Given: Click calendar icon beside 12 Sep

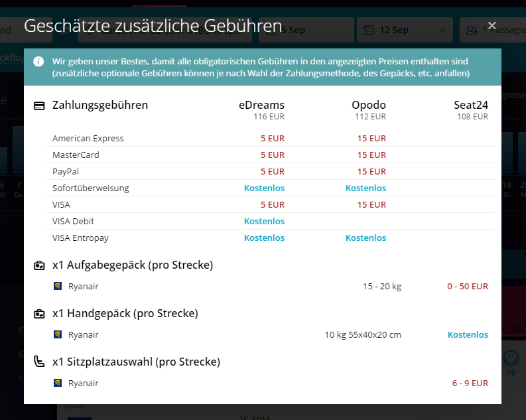Looking at the screenshot, I should 369,31.
